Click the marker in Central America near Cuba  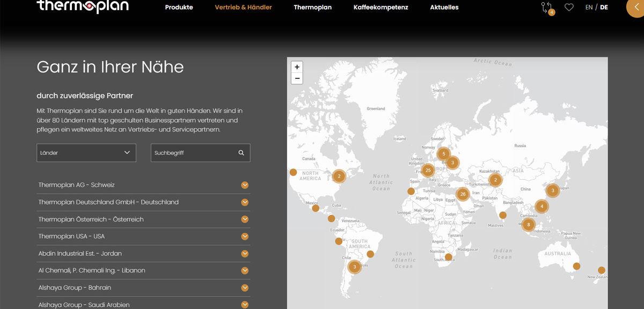332,218
